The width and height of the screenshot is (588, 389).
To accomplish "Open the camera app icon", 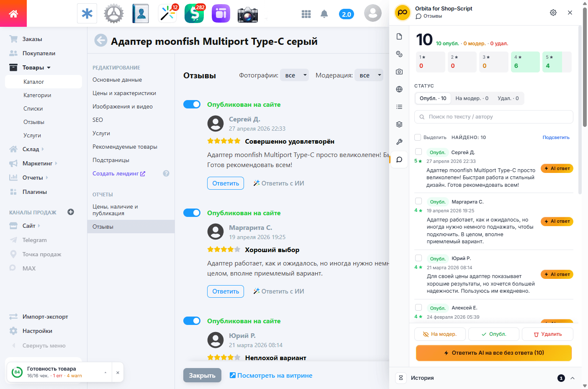I will pos(248,14).
